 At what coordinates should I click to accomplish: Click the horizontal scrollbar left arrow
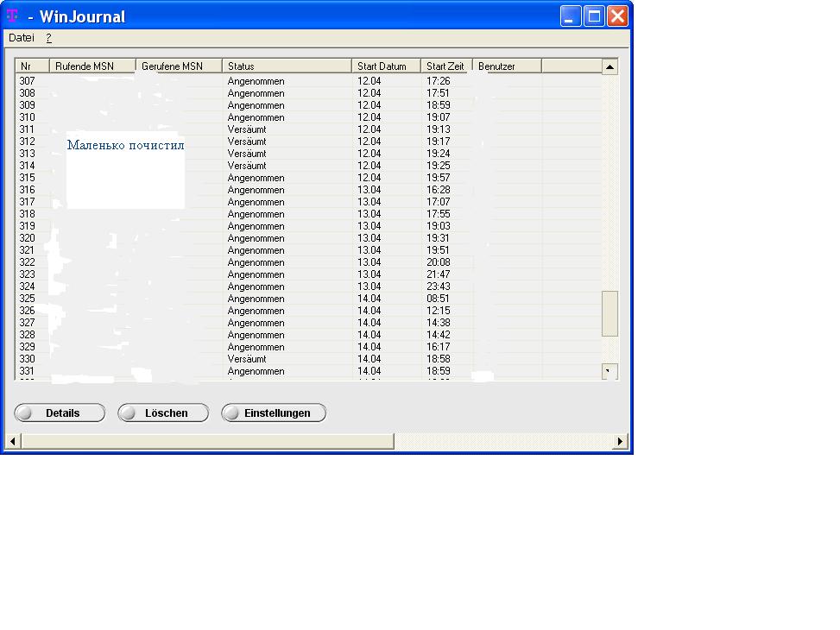13,442
